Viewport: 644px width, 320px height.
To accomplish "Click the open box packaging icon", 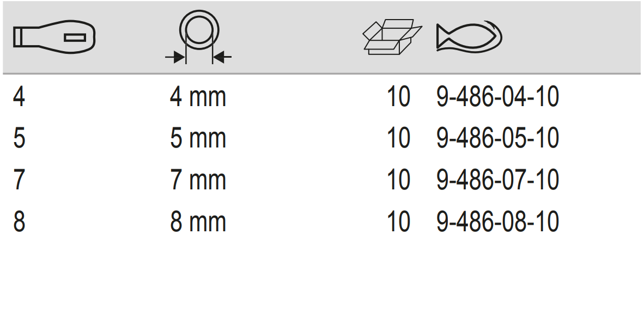I will pos(392,36).
